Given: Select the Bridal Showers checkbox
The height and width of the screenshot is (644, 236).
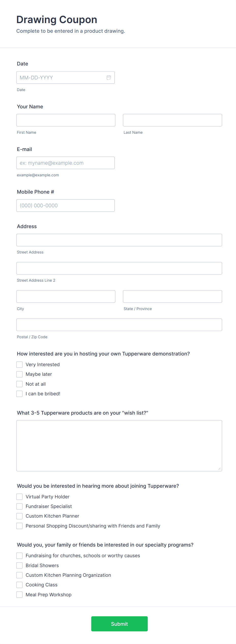Looking at the screenshot, I should [19, 565].
